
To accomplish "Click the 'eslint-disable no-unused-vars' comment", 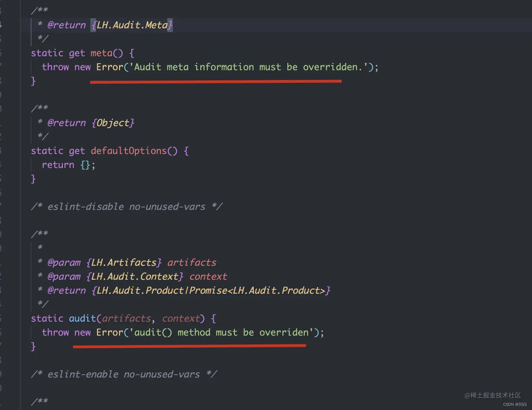I will [x=127, y=207].
